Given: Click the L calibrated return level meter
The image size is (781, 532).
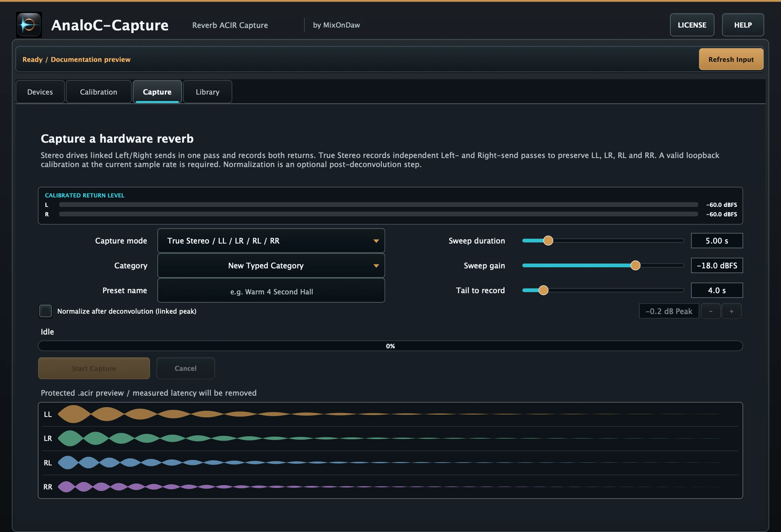Looking at the screenshot, I should [378, 205].
